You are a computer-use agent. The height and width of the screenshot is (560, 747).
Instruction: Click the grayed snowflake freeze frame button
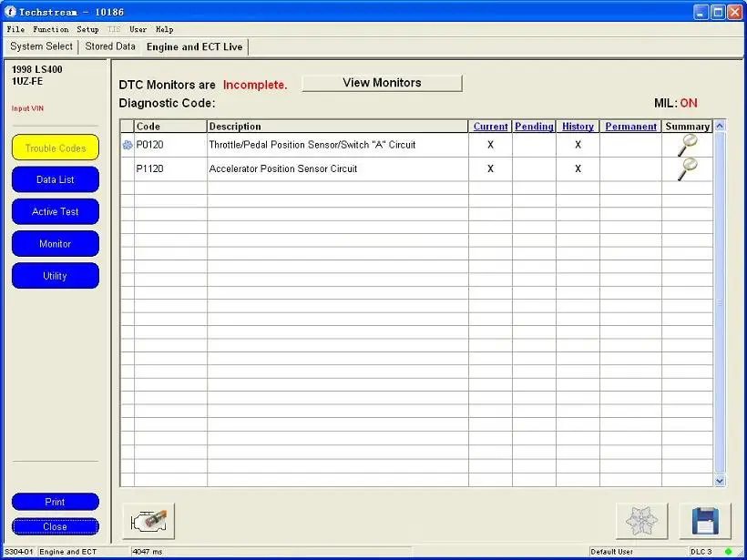641,521
